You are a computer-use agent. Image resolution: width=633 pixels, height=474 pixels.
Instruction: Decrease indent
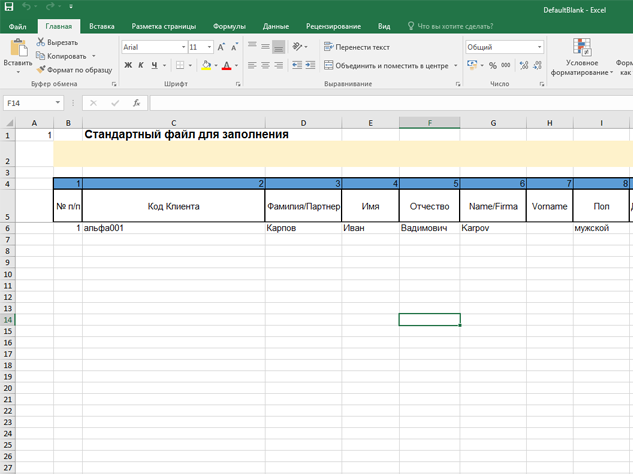297,65
